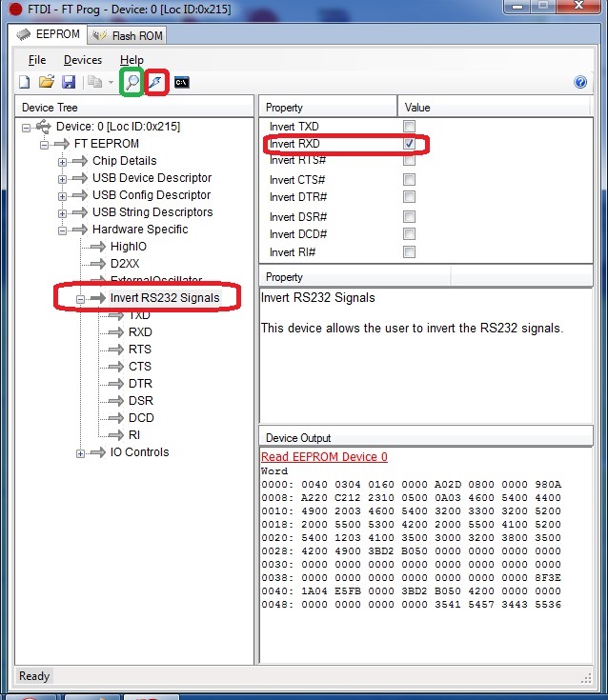Click the Ready status bar text
This screenshot has height=700, width=608.
[x=34, y=676]
